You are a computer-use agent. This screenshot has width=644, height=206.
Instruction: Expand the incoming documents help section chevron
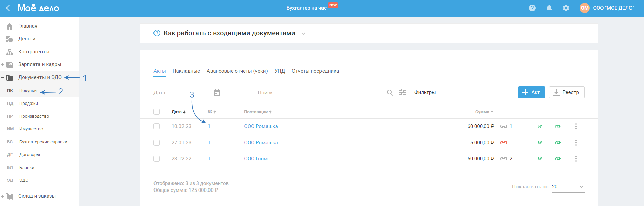click(x=303, y=34)
